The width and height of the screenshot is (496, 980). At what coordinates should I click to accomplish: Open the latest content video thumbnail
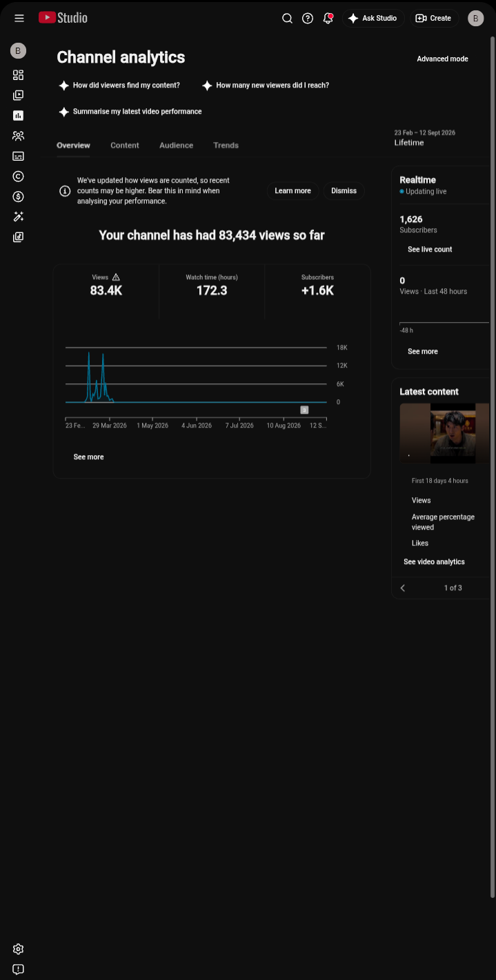click(x=444, y=433)
